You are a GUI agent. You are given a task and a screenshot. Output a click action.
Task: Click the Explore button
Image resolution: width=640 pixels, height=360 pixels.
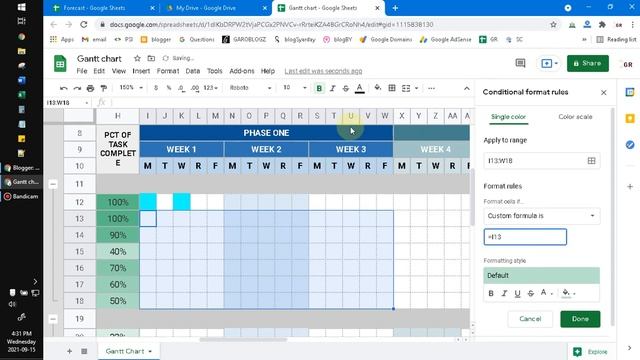[591, 351]
